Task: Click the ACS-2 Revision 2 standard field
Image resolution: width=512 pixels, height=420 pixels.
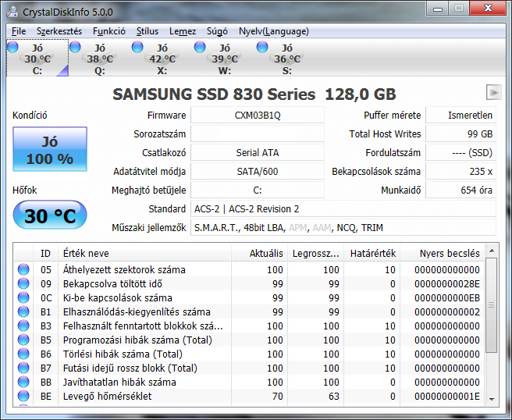Action: (x=343, y=209)
